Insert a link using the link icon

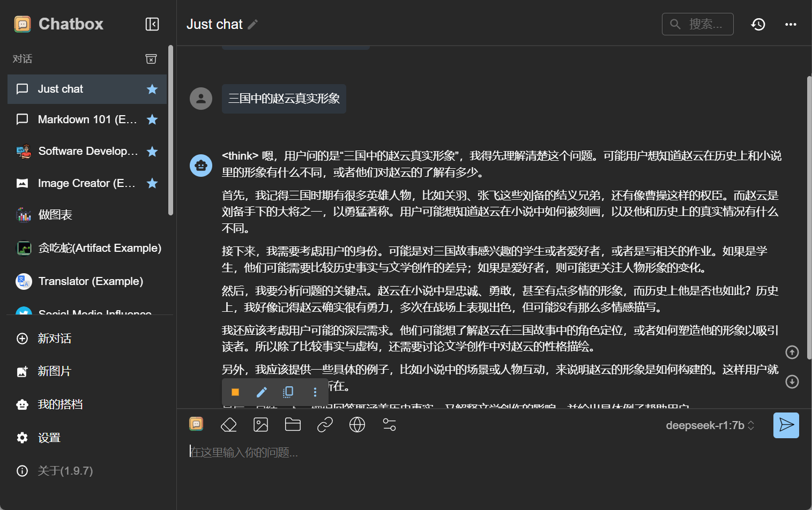click(325, 424)
